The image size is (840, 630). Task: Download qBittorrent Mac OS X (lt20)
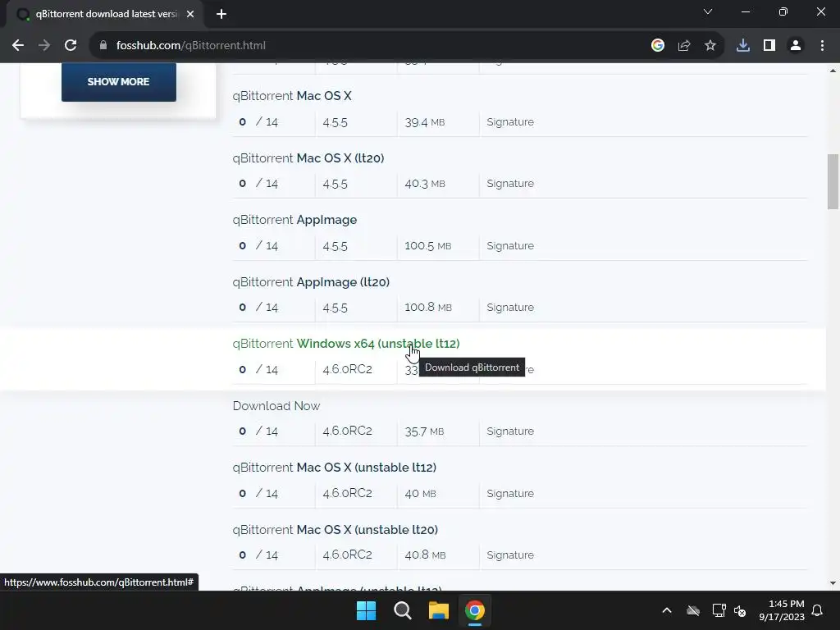point(308,158)
